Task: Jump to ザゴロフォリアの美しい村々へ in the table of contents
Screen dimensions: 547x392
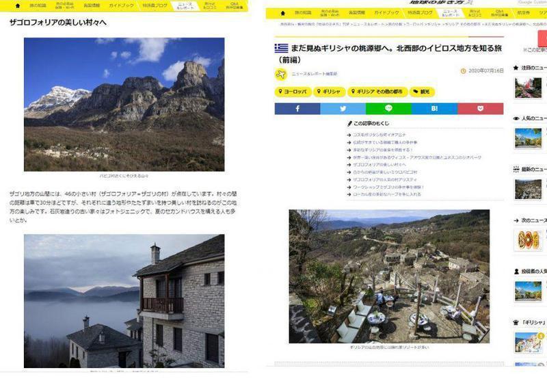Action: coord(379,165)
